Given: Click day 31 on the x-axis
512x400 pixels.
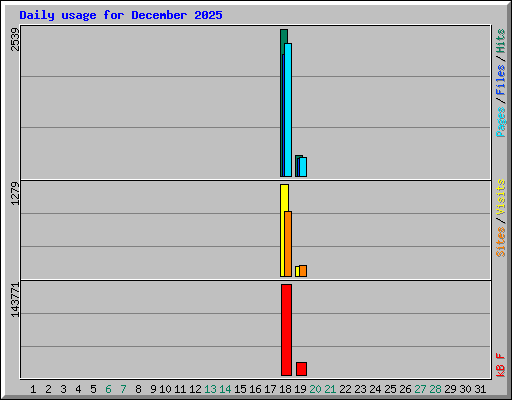Looking at the screenshot, I should (x=480, y=389).
